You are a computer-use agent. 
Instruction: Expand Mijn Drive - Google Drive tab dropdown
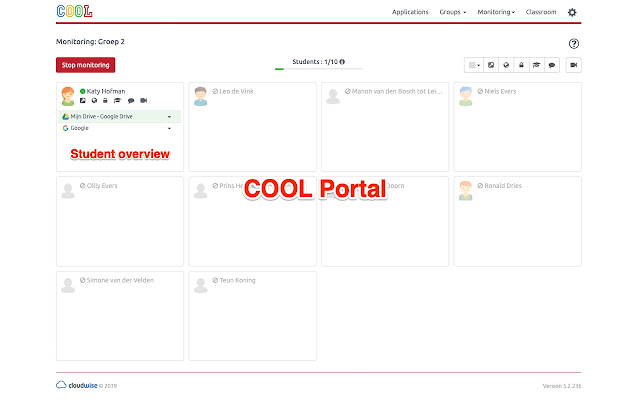169,117
